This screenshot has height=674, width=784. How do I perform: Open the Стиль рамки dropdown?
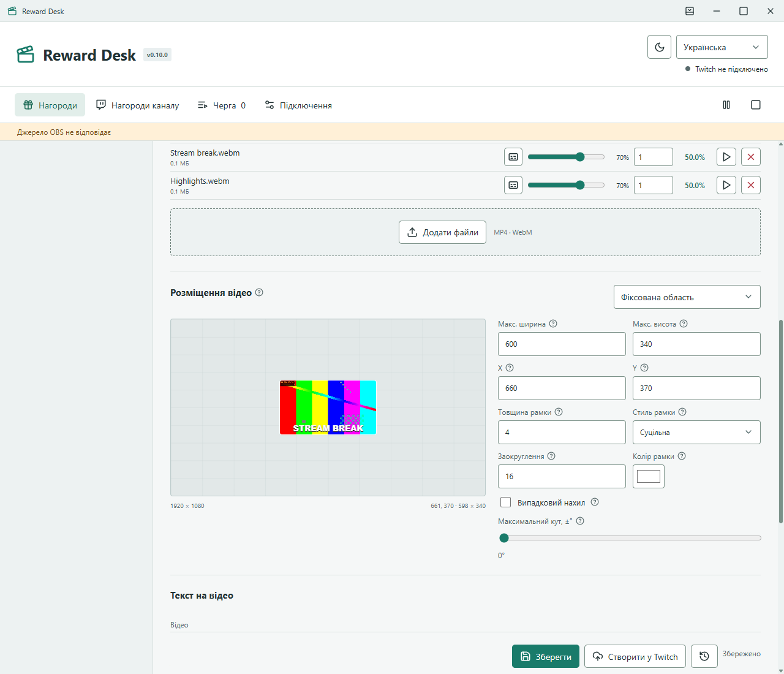(x=696, y=432)
